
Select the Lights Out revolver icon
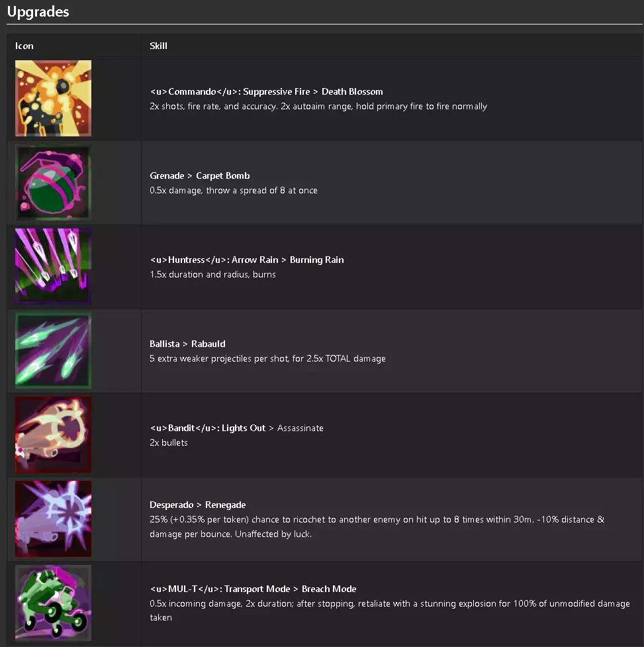[x=54, y=434]
